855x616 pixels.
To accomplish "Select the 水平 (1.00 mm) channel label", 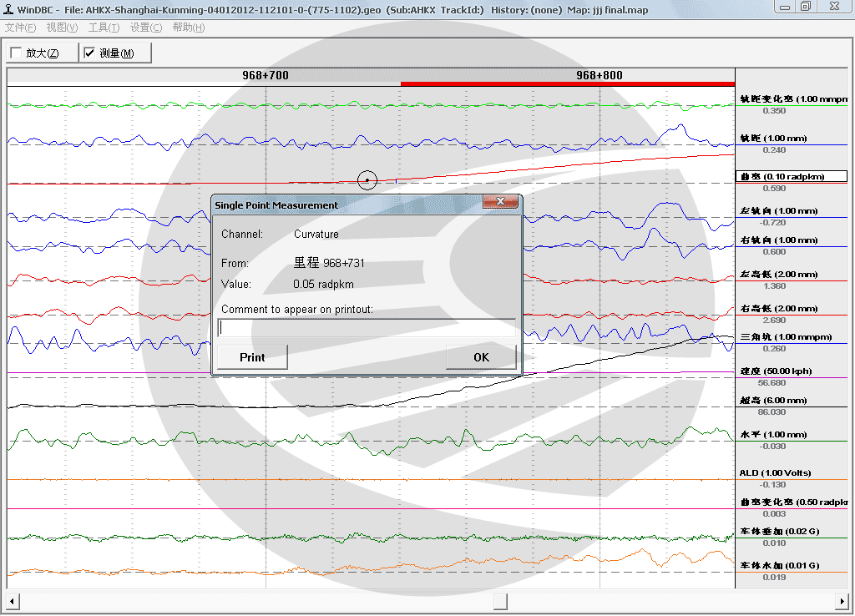I will [x=773, y=435].
